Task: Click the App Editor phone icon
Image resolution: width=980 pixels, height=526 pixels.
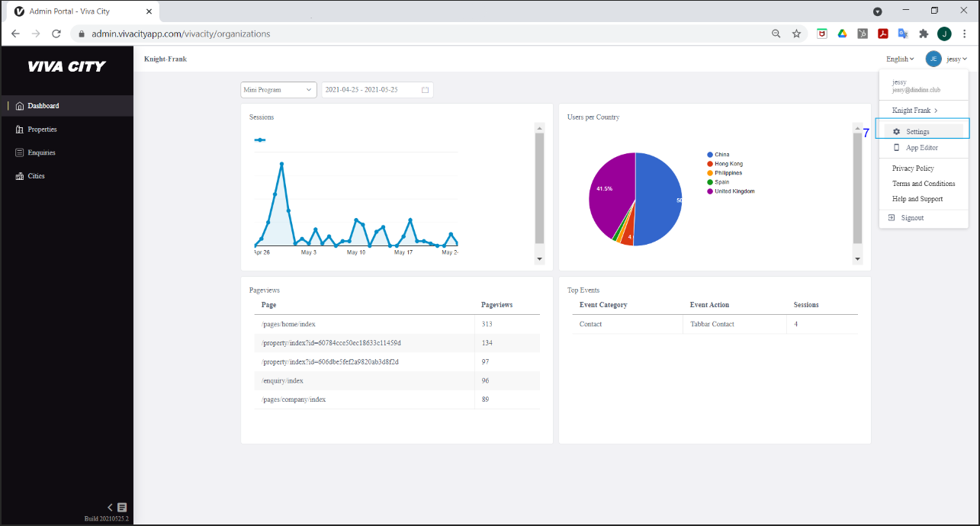Action: coord(897,148)
